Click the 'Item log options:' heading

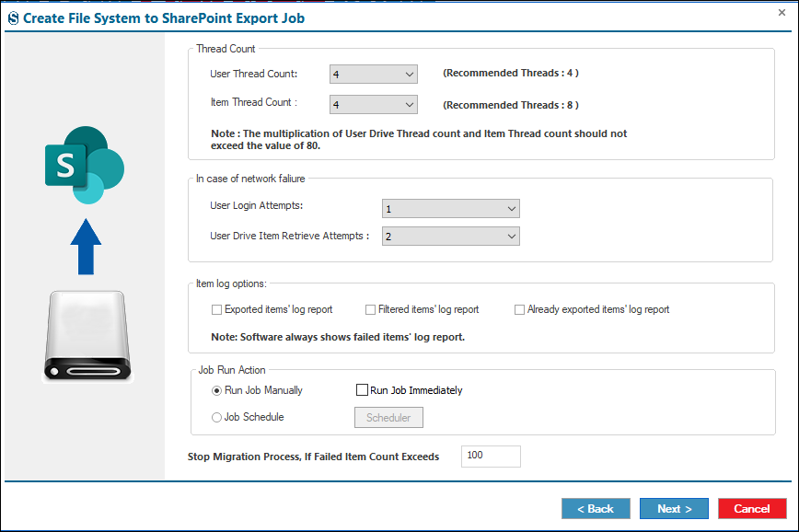pyautogui.click(x=231, y=283)
